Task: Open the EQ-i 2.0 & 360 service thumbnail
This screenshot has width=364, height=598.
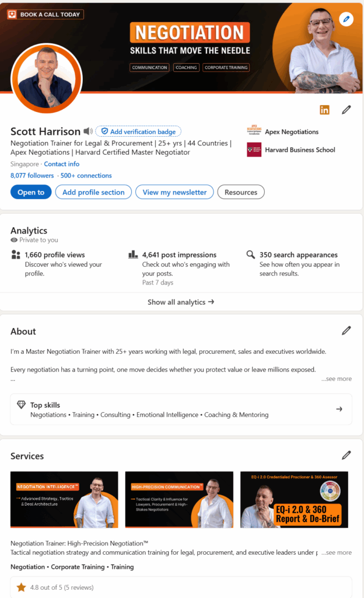Action: 294,499
